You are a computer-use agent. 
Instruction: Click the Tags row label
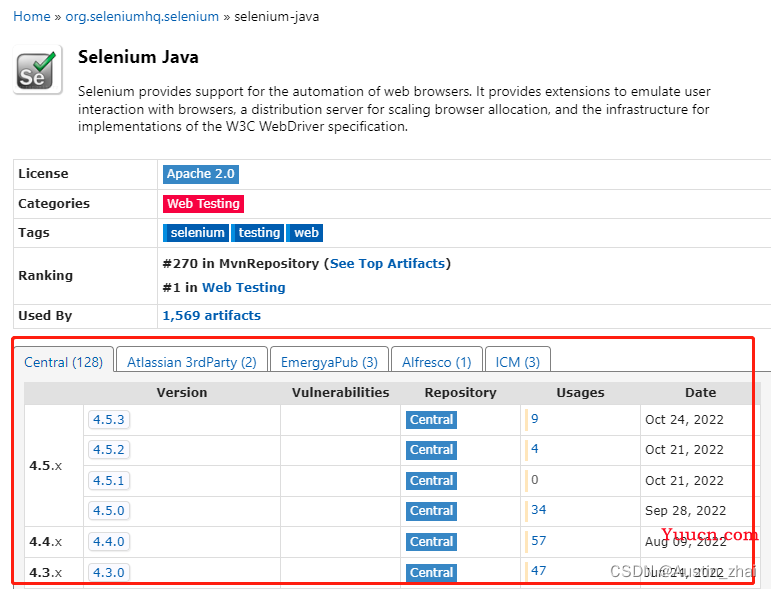pos(34,233)
